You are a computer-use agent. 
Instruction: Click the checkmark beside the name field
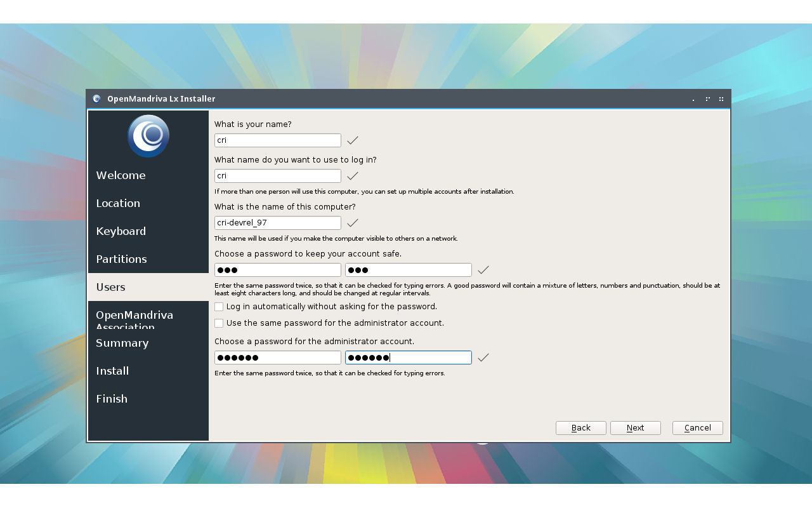click(x=353, y=140)
